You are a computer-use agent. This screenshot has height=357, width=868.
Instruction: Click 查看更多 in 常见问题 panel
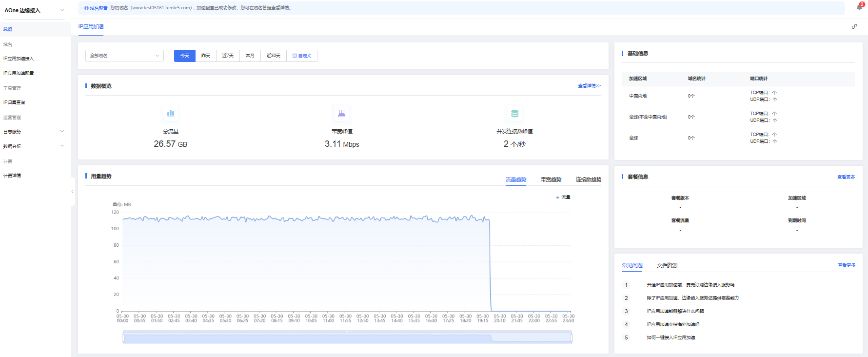pyautogui.click(x=847, y=265)
